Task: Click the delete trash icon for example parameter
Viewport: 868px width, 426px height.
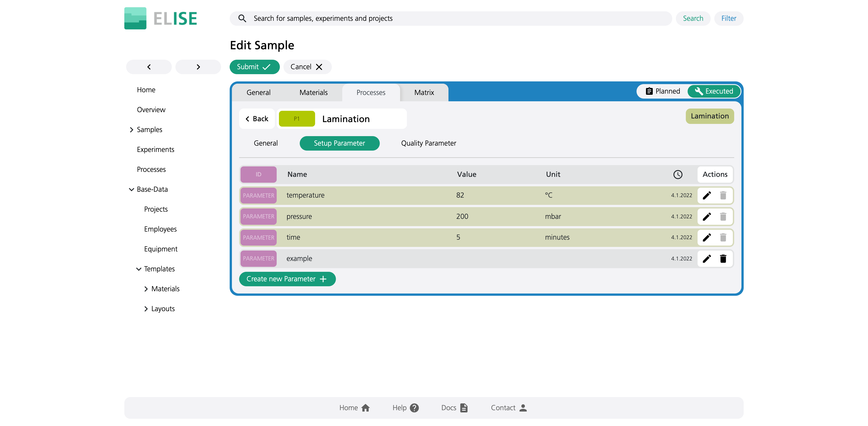Action: click(724, 258)
